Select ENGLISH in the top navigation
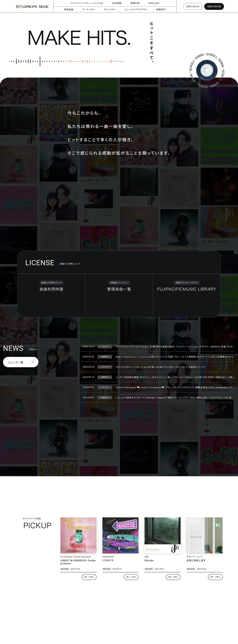This screenshot has width=238, height=644. (x=154, y=3)
